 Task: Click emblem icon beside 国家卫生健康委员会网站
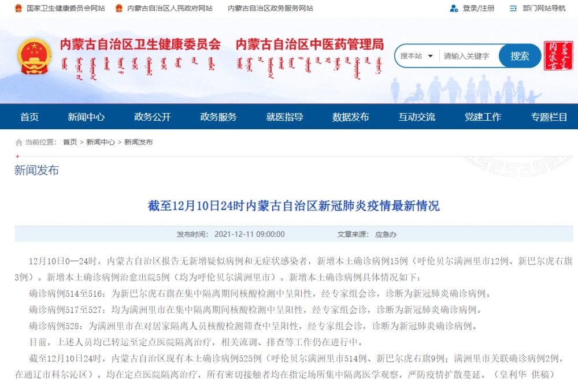pyautogui.click(x=18, y=8)
